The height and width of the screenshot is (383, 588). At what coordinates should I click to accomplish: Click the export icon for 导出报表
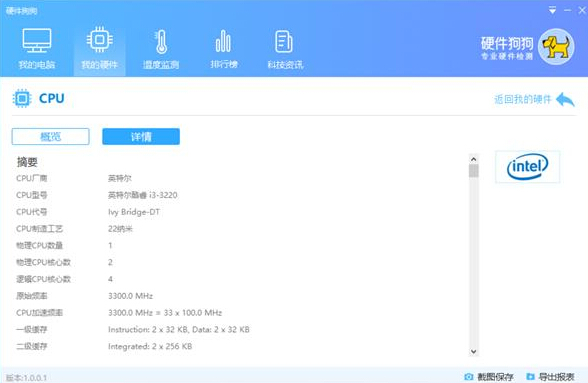click(530, 376)
